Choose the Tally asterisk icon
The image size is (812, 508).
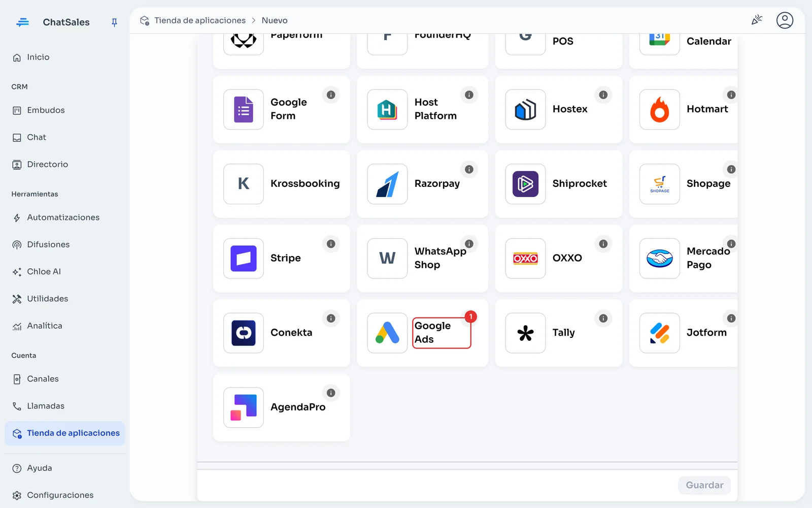pyautogui.click(x=525, y=333)
